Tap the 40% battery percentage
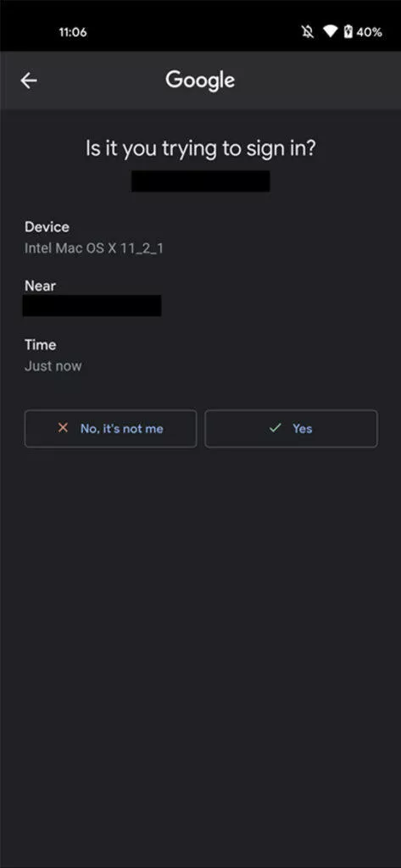 point(369,32)
